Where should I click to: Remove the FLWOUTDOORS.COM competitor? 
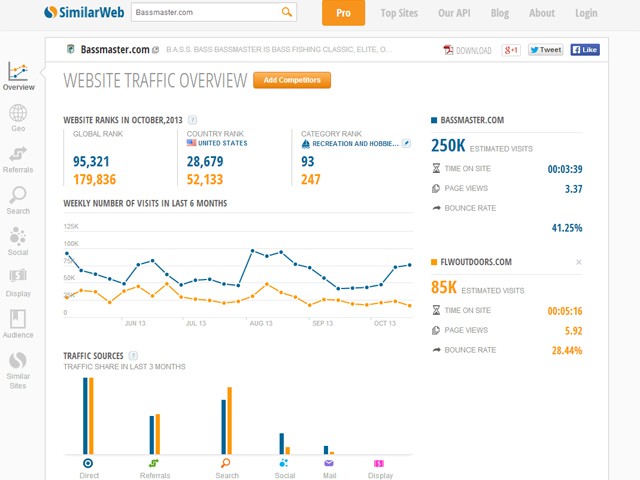(x=579, y=262)
